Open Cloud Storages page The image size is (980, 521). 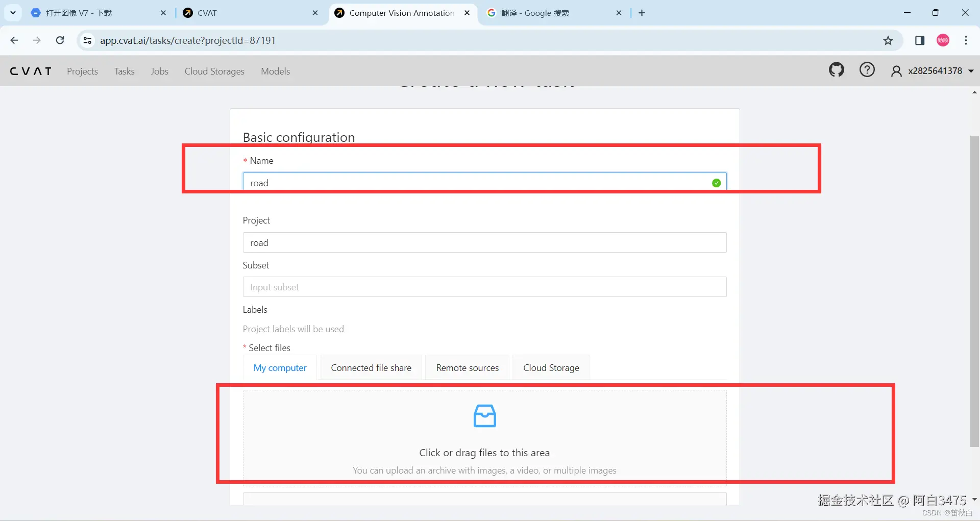pyautogui.click(x=214, y=71)
